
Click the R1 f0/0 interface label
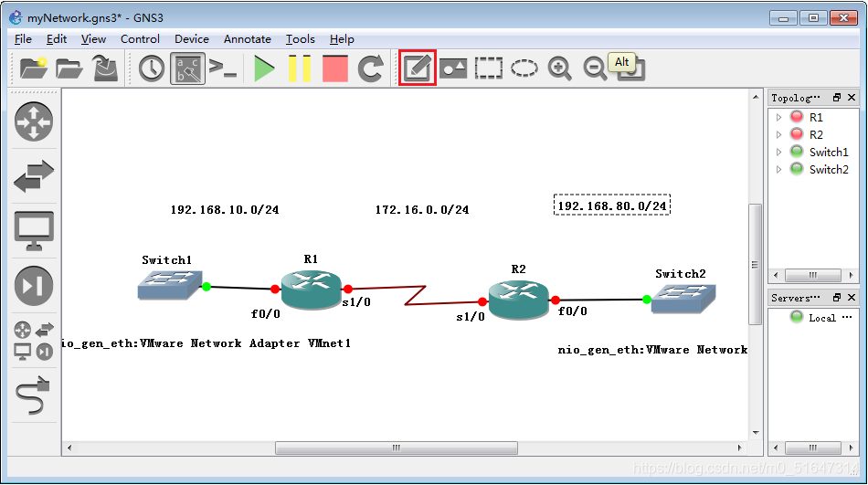[x=266, y=314]
